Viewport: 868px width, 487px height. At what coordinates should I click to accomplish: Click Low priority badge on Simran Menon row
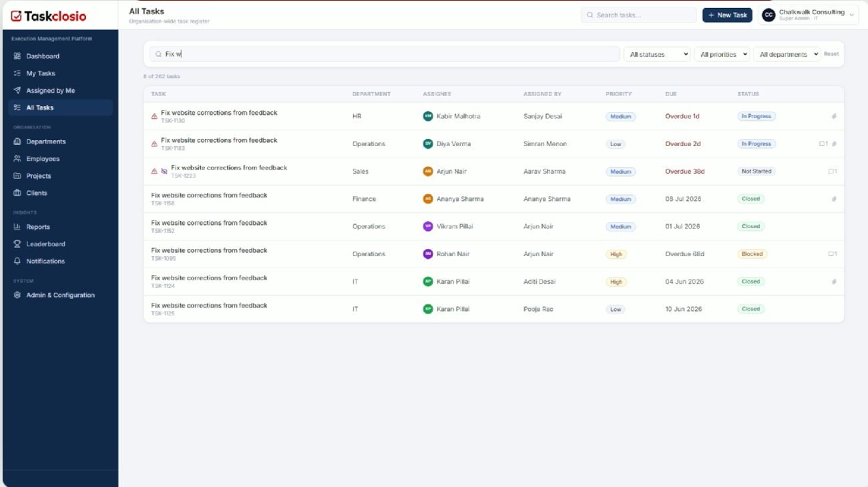click(616, 144)
